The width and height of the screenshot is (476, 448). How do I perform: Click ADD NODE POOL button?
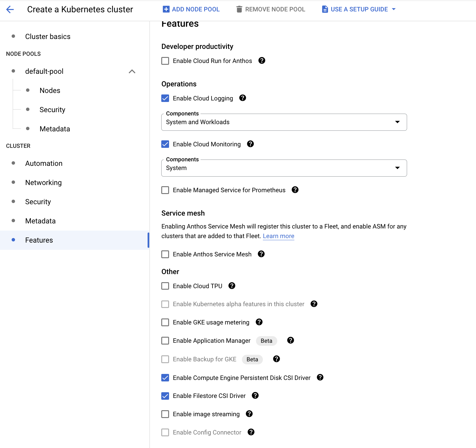[x=191, y=9]
